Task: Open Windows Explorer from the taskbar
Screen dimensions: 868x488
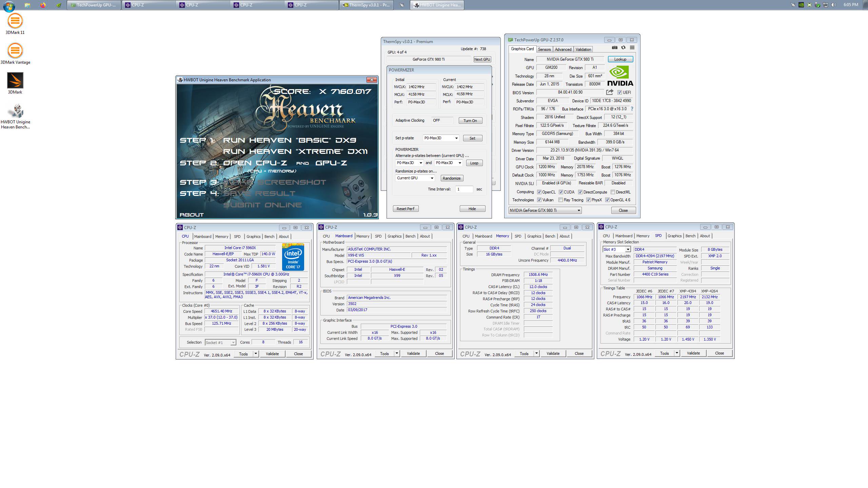Action: 27,5
